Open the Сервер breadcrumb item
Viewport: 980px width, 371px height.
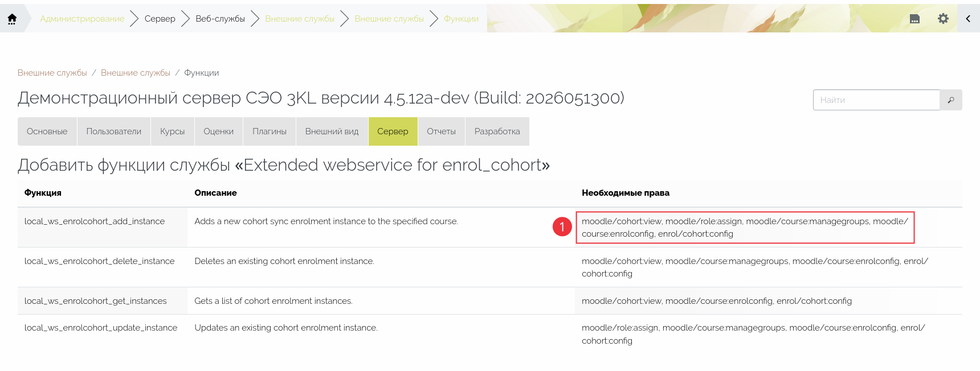coord(160,19)
